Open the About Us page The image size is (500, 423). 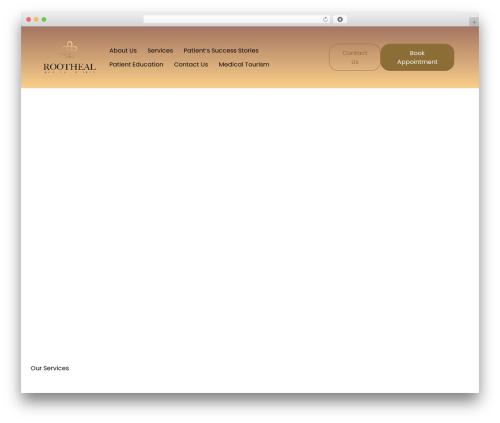pyautogui.click(x=123, y=51)
